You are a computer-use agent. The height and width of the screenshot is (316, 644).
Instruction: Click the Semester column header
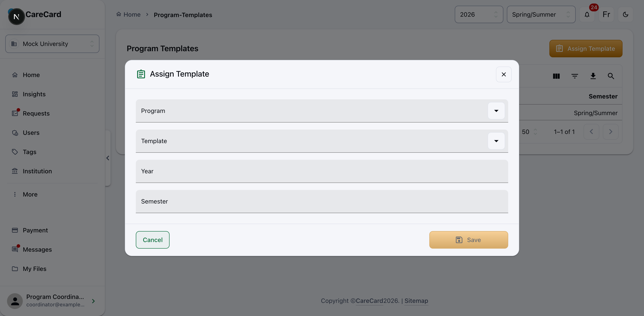603,97
